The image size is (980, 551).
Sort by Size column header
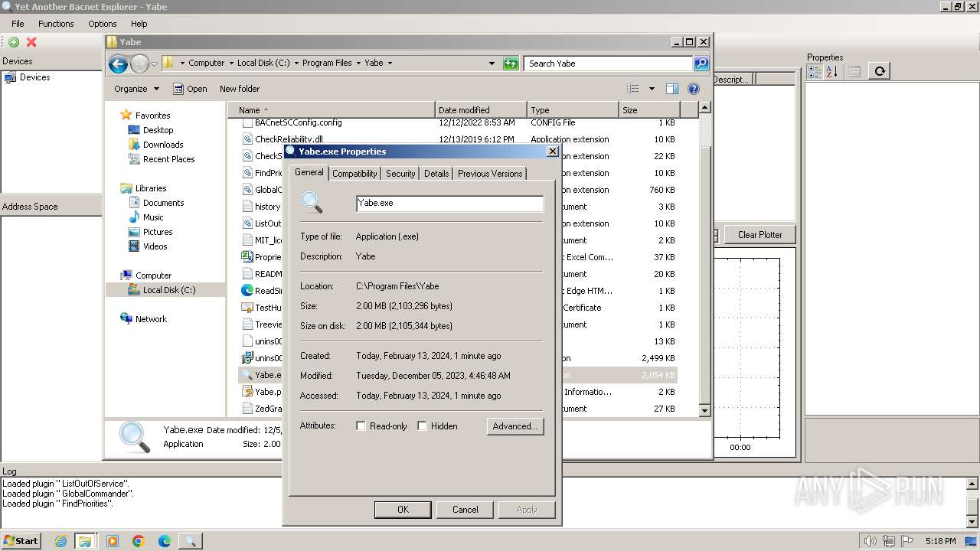[x=649, y=110]
